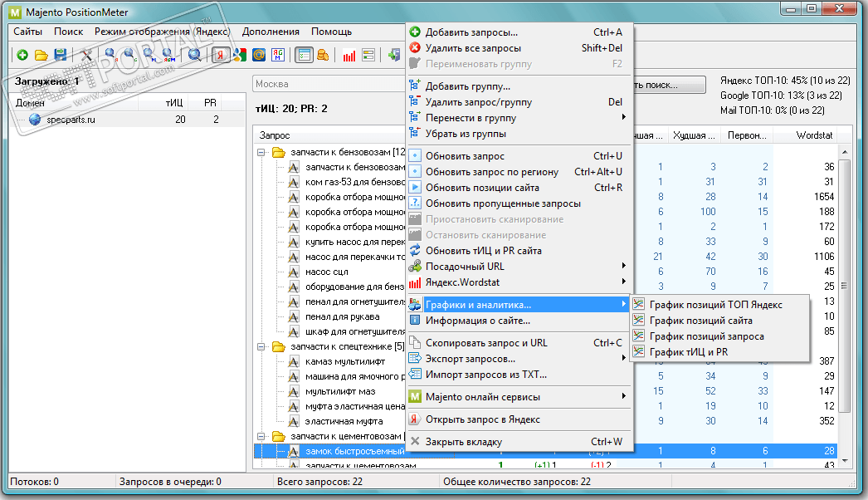Expand Посадочный URL submenu
868x500 pixels.
pos(519,266)
